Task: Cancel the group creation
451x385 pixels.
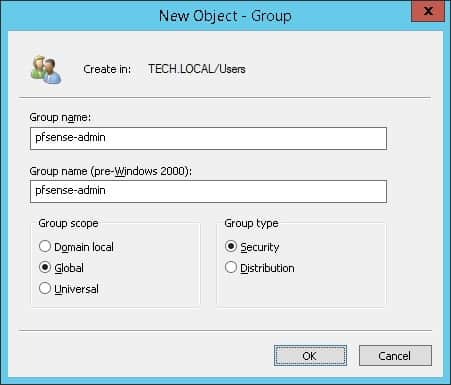Action: tap(395, 356)
